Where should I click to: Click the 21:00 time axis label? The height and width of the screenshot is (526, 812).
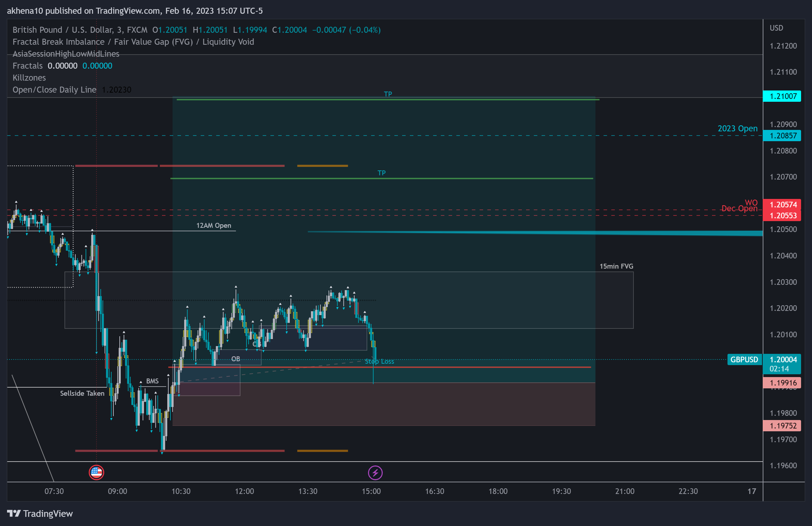point(625,491)
